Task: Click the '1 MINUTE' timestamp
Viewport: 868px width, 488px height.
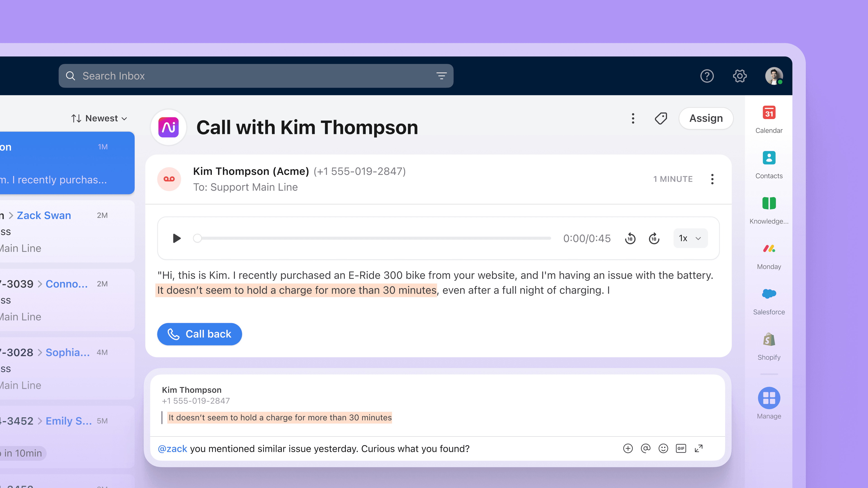Action: click(673, 179)
